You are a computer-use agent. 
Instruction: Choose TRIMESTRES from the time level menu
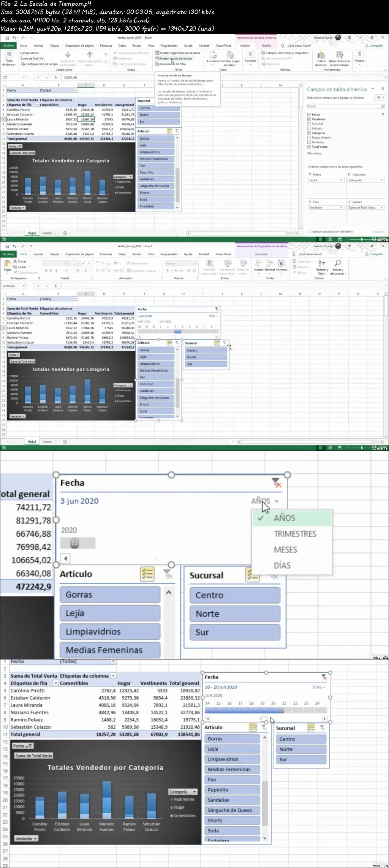pos(295,534)
